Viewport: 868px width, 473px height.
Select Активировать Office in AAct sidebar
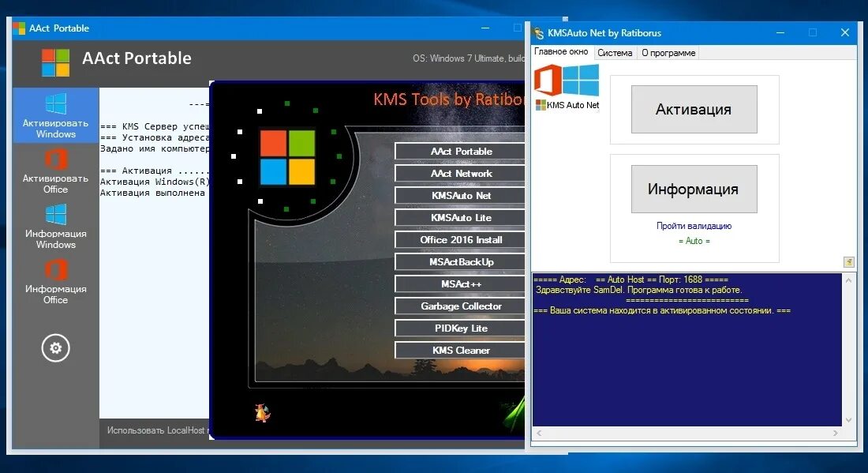coord(55,171)
